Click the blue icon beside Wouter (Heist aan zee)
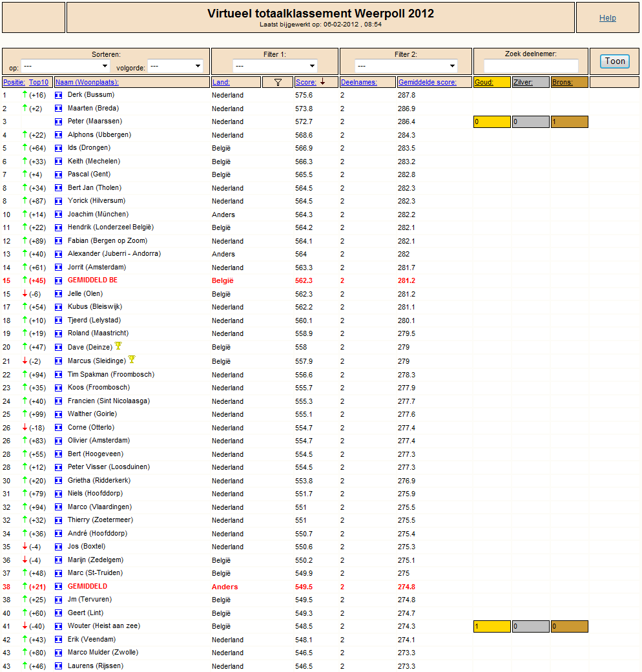This screenshot has width=642, height=672. click(x=59, y=626)
